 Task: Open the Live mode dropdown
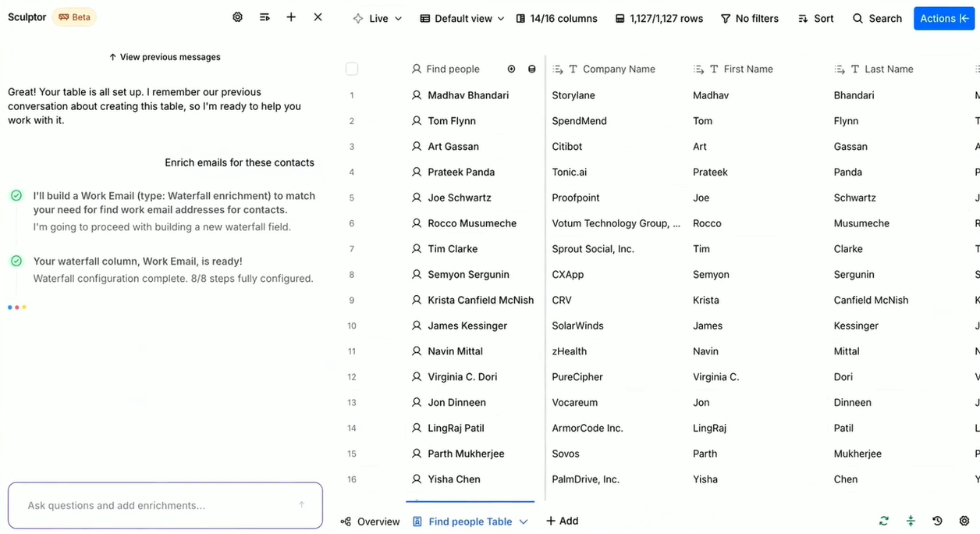click(x=378, y=18)
